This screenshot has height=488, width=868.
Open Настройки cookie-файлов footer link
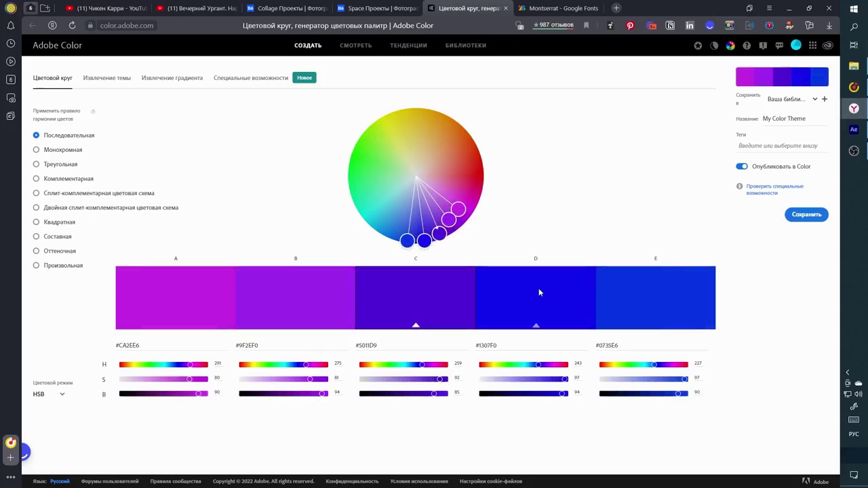491,481
